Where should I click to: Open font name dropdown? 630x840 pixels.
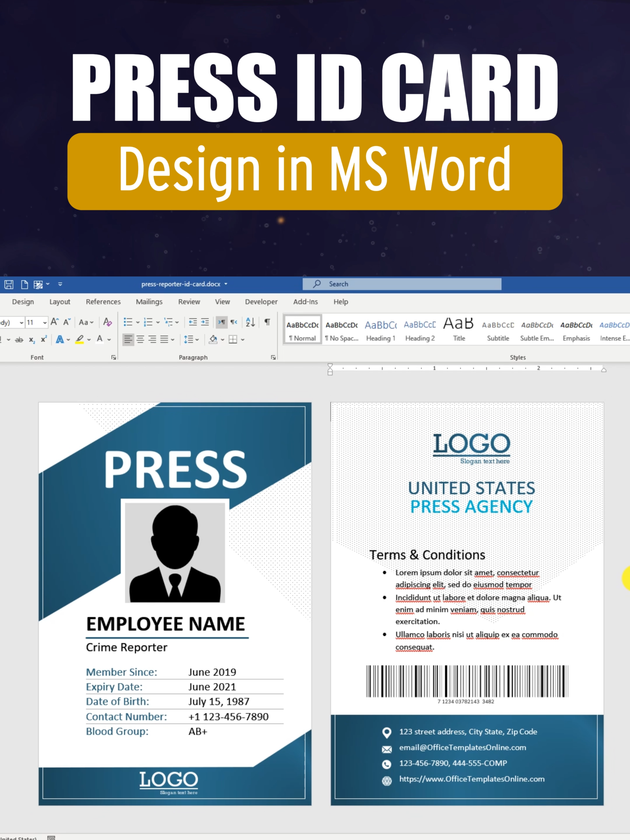tap(21, 323)
